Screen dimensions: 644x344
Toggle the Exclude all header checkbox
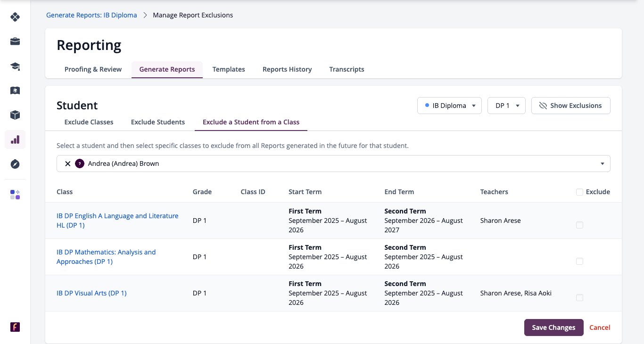[x=579, y=192]
